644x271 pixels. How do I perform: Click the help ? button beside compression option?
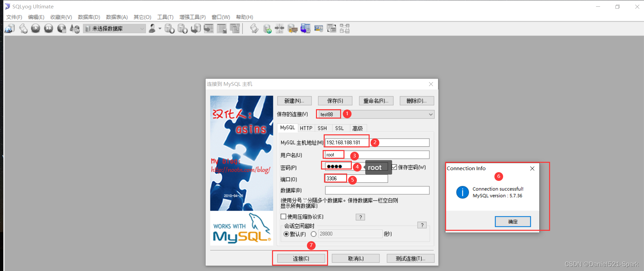click(x=360, y=217)
